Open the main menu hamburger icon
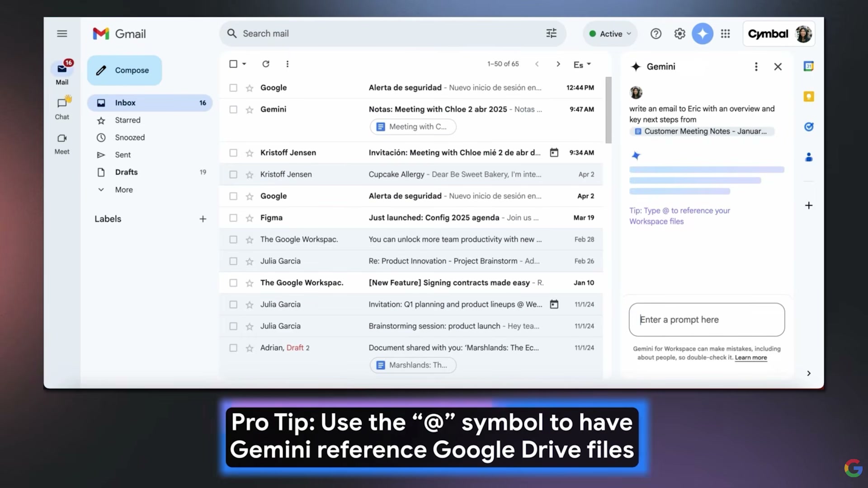This screenshot has height=488, width=868. (x=62, y=33)
